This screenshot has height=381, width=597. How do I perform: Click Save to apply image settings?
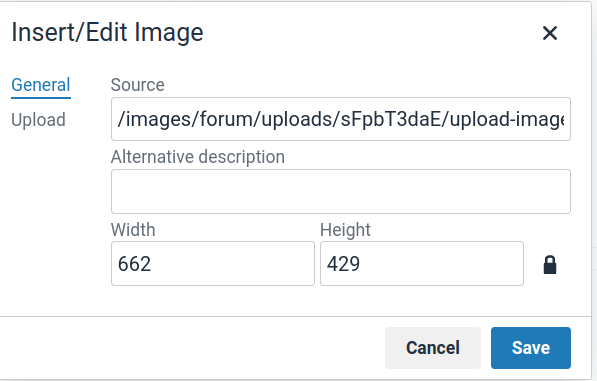pos(531,348)
